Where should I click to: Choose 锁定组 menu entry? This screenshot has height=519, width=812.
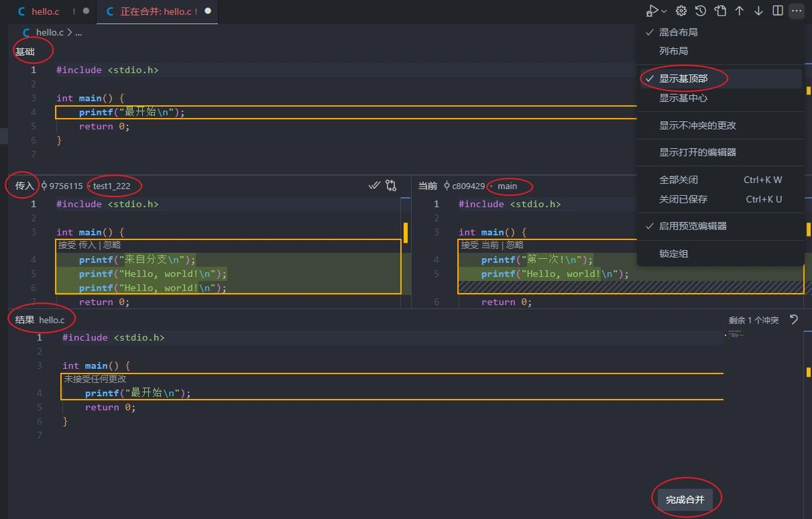click(721, 253)
